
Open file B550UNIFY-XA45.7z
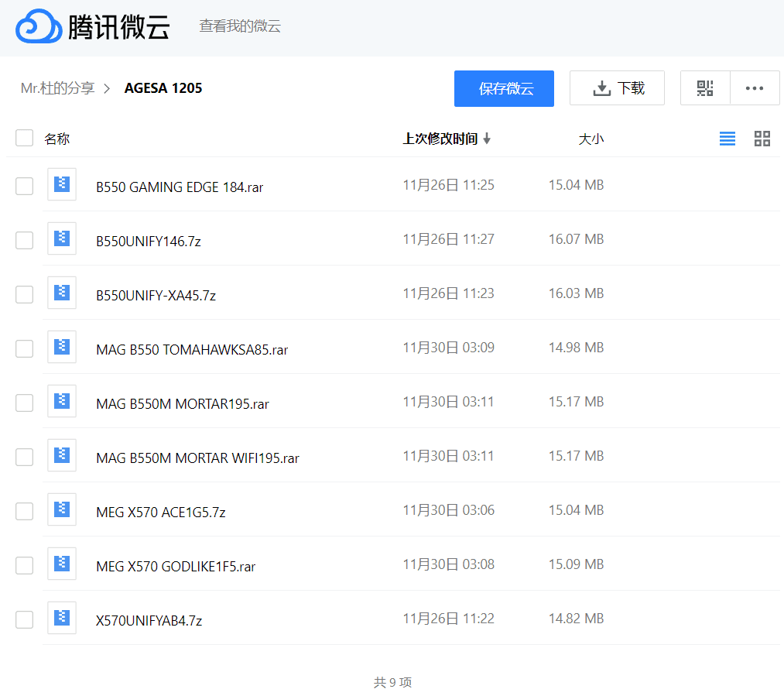pos(156,296)
